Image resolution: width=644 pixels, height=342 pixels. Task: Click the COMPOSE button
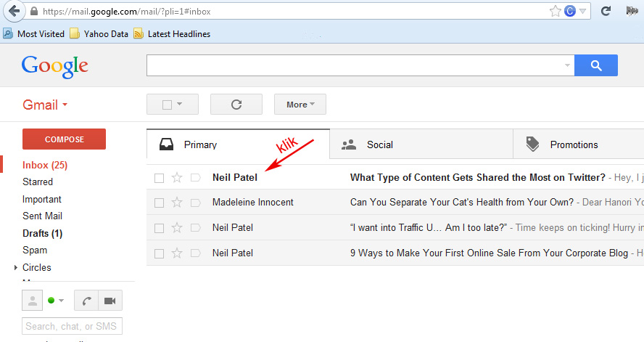pyautogui.click(x=64, y=139)
